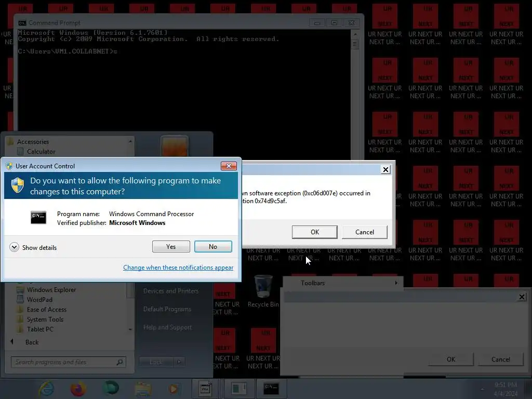Open Devices and Printers from Start menu
The width and height of the screenshot is (532, 399).
[x=170, y=291]
